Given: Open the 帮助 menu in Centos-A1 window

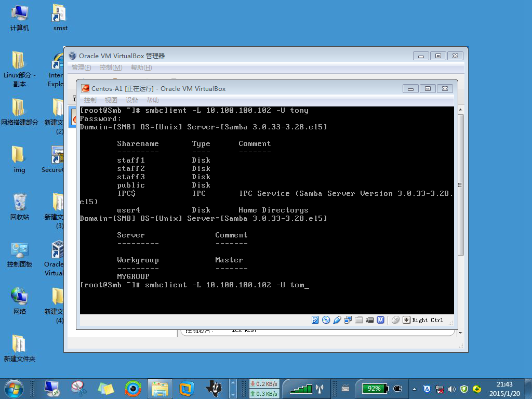Looking at the screenshot, I should point(153,100).
